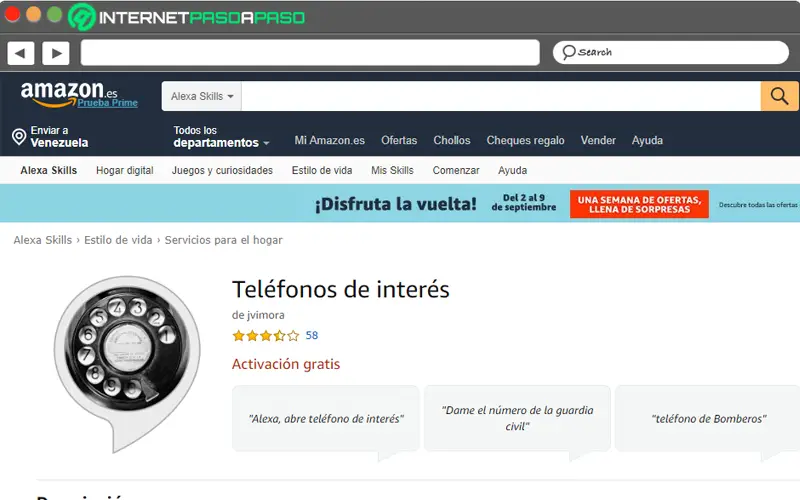Click the browser Search field
The height and width of the screenshot is (500, 800).
tap(671, 53)
